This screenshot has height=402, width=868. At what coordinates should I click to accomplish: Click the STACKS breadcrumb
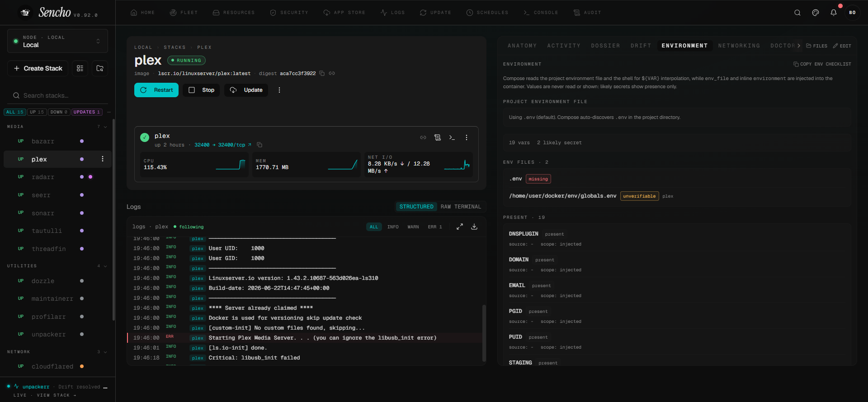(x=175, y=47)
